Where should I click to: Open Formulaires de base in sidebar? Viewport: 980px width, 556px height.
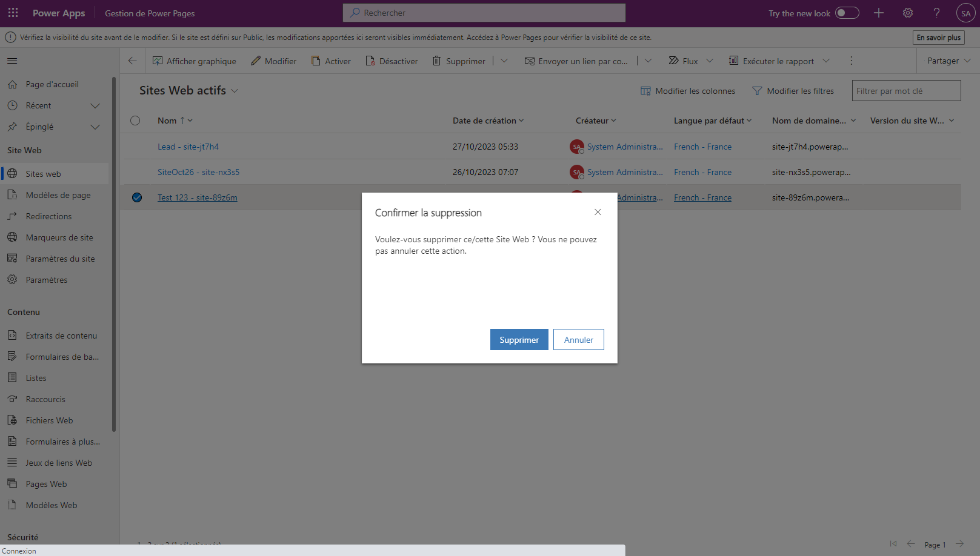point(62,357)
